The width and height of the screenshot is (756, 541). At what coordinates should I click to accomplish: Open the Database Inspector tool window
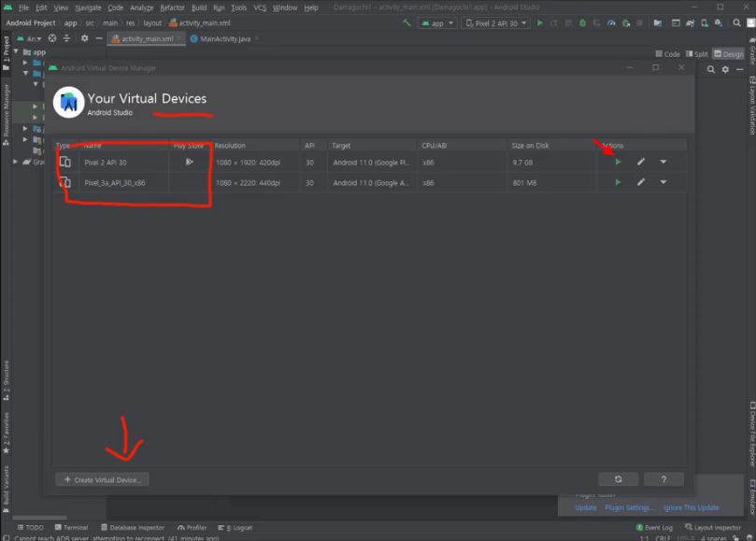133,528
